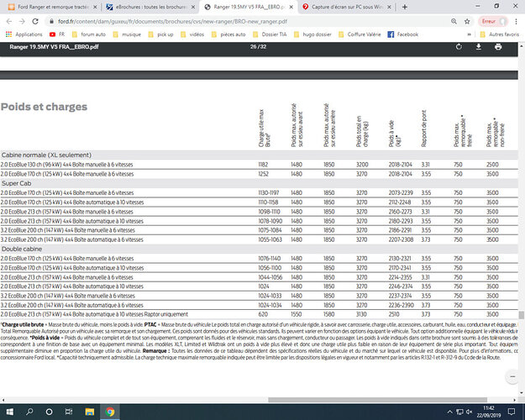Click the vertical scrollbar thumb
This screenshot has width=525, height=420.
[x=522, y=315]
